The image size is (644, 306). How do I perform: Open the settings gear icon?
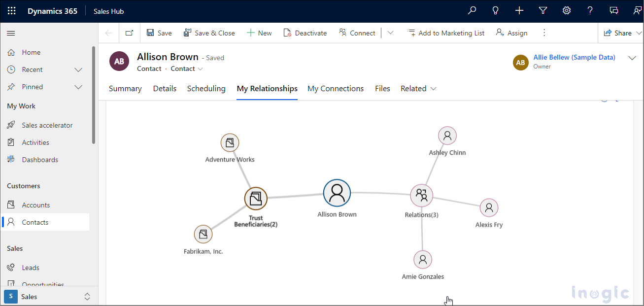pyautogui.click(x=567, y=11)
